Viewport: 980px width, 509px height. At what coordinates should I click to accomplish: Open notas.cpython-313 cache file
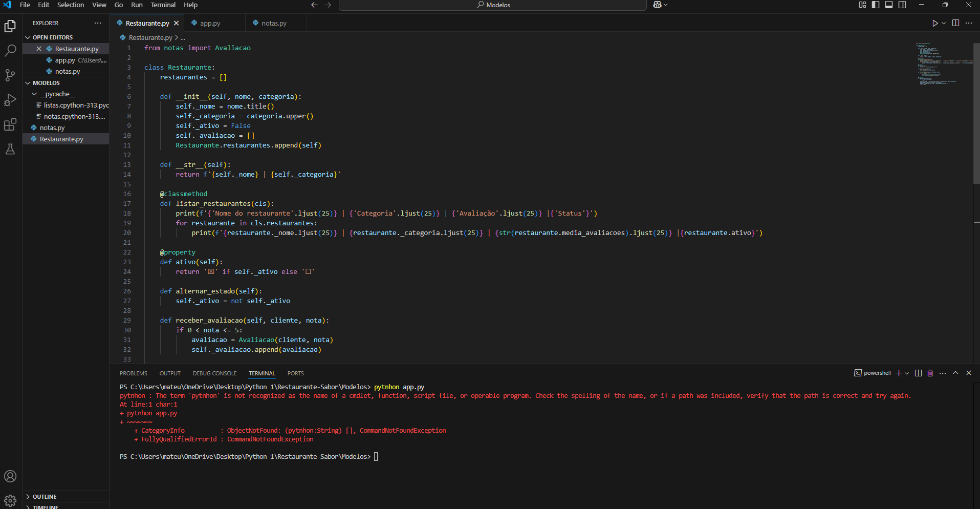coord(66,116)
